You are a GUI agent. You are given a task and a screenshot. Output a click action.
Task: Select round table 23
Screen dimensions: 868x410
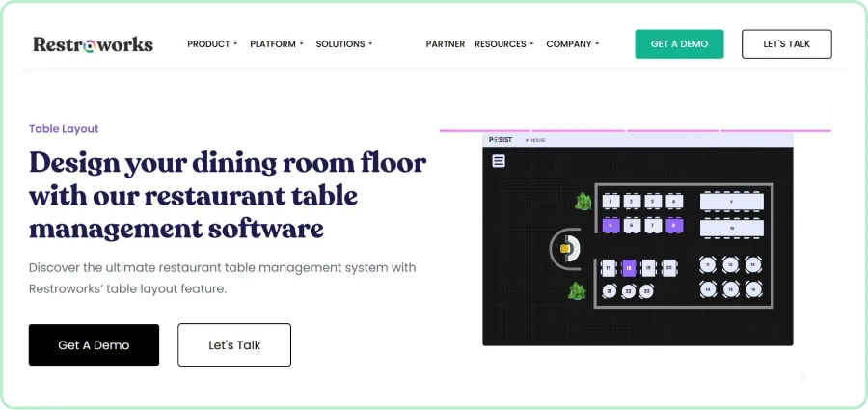tap(646, 291)
